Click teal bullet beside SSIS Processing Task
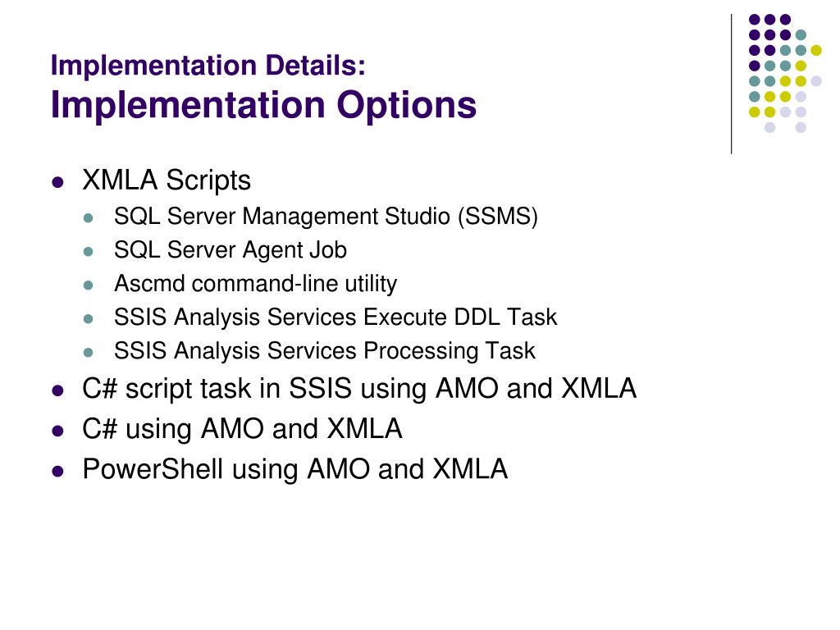This screenshot has height=630, width=840. [x=89, y=353]
